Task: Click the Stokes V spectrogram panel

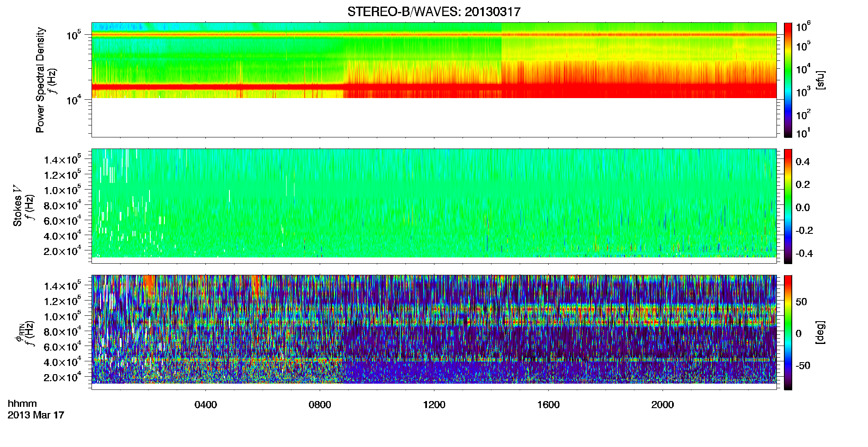Action: point(434,206)
